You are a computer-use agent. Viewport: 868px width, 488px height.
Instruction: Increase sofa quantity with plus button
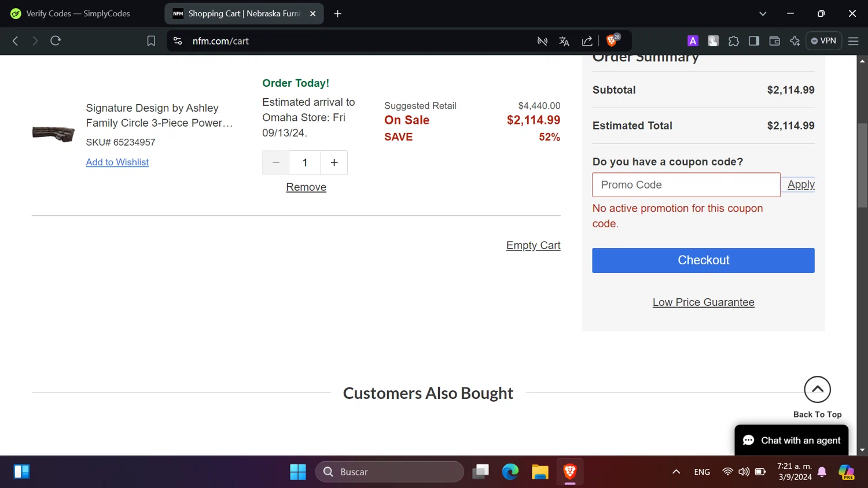pos(334,163)
